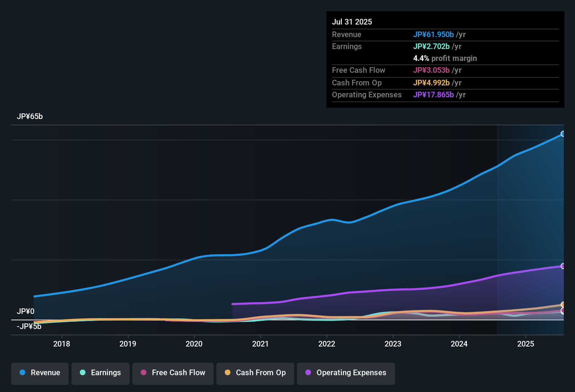Screen dimensions: 575x392
Task: Toggle the Earnings series visibility
Action: 100,373
